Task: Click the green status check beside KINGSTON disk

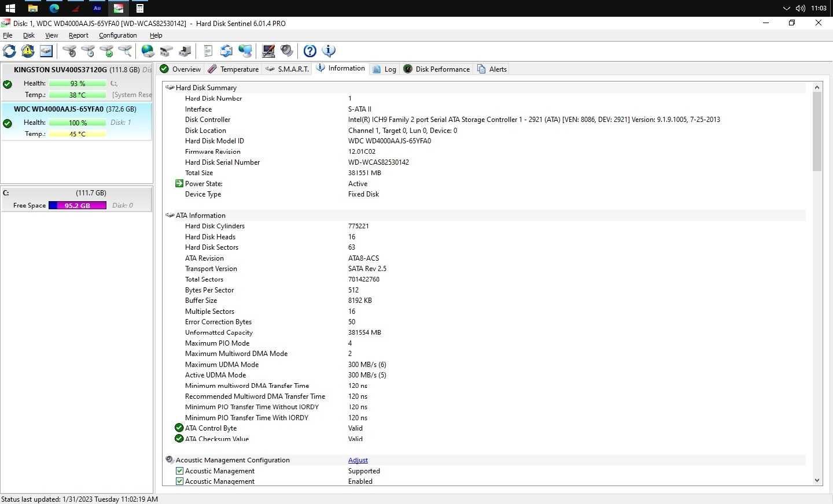Action: (x=8, y=84)
